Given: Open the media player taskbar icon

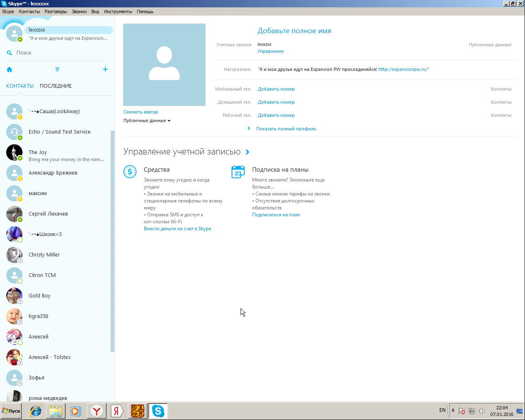Looking at the screenshot, I should (x=76, y=411).
